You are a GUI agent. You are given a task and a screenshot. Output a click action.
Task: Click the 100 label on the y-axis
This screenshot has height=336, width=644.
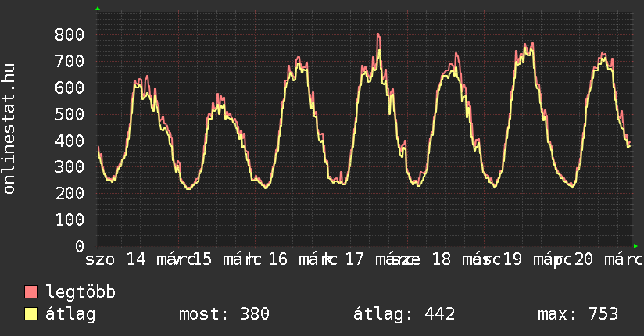(x=70, y=220)
